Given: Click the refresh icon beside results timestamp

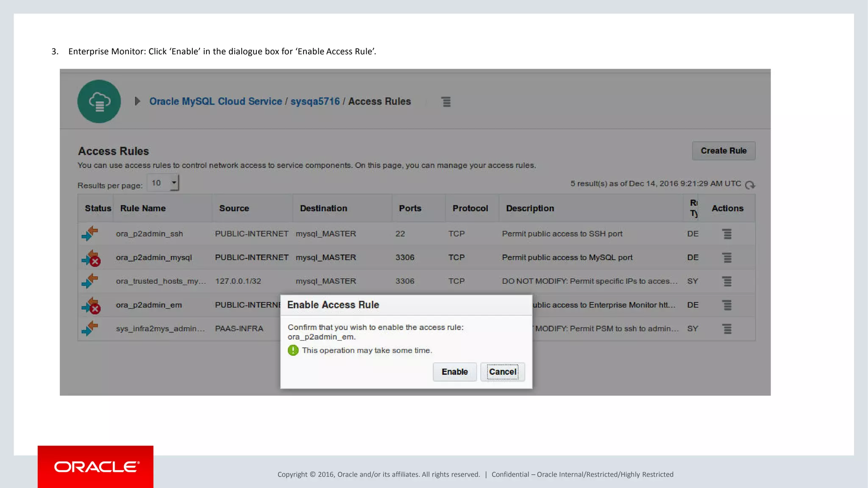Looking at the screenshot, I should click(x=750, y=185).
